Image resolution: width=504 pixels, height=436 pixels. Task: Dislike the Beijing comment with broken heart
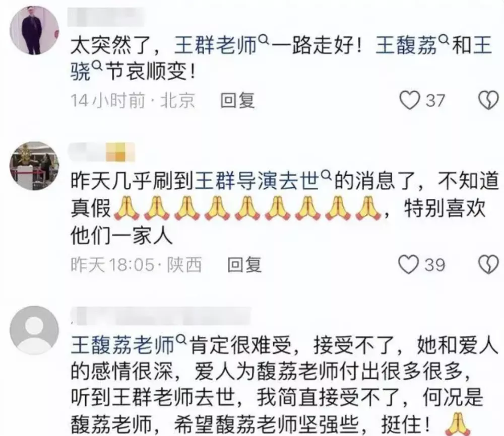(488, 100)
